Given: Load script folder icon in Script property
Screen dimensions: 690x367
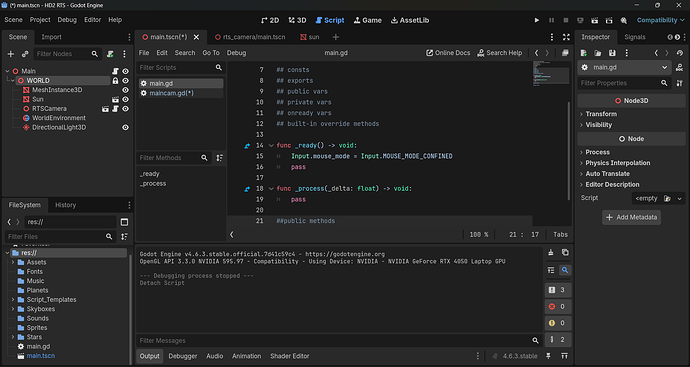Looking at the screenshot, I should (x=668, y=198).
